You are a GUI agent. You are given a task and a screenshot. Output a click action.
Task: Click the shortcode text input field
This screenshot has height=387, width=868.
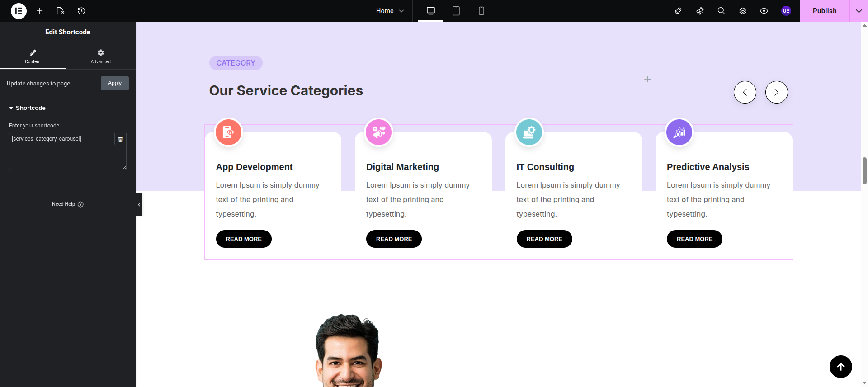click(x=61, y=151)
